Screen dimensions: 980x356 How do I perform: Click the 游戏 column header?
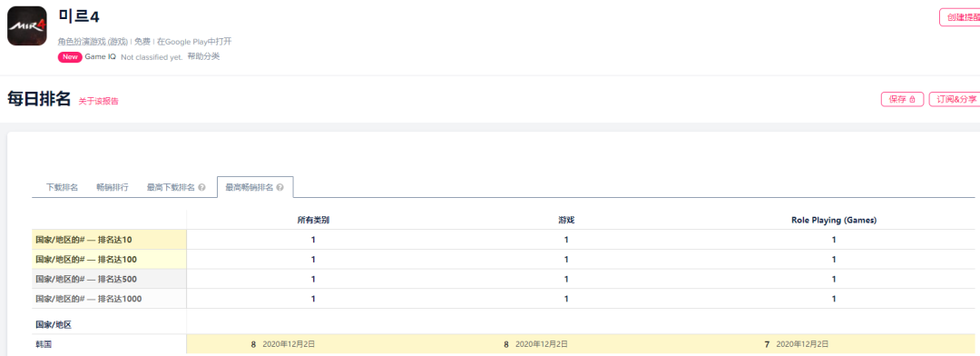(x=566, y=221)
